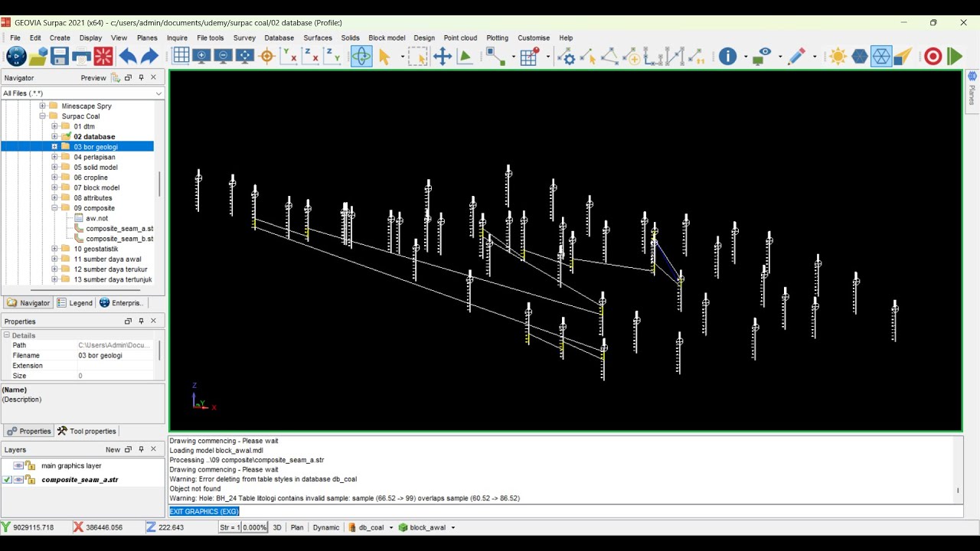The height and width of the screenshot is (551, 980).
Task: Switch to the Legend tab
Action: pos(74,303)
